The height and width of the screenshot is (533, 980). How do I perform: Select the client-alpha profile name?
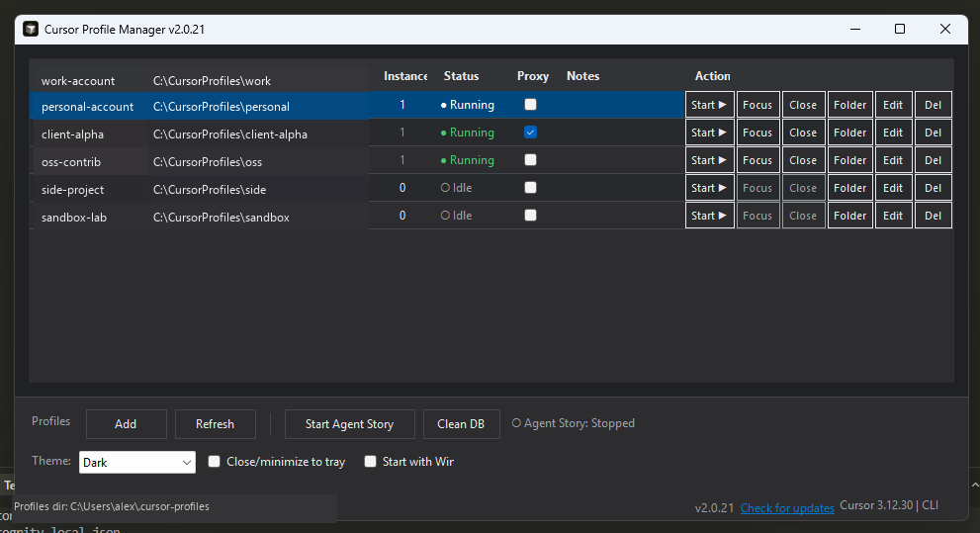pos(72,134)
